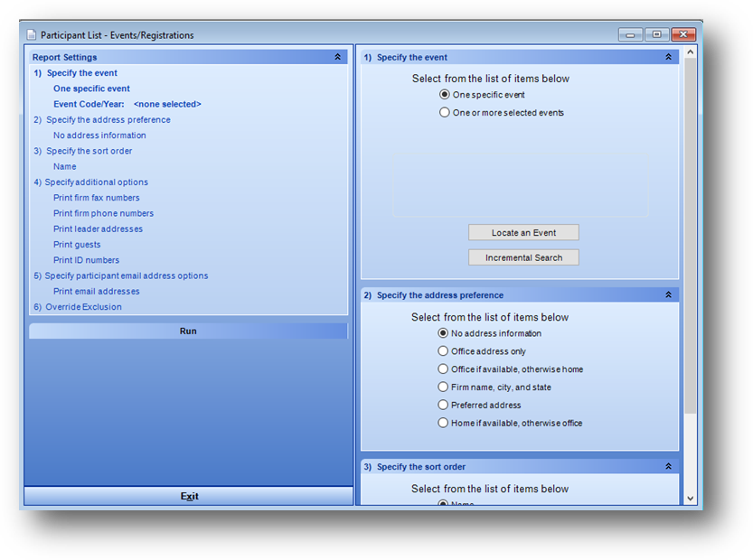The image size is (753, 560).
Task: Click 'Print guests' setting
Action: (77, 244)
